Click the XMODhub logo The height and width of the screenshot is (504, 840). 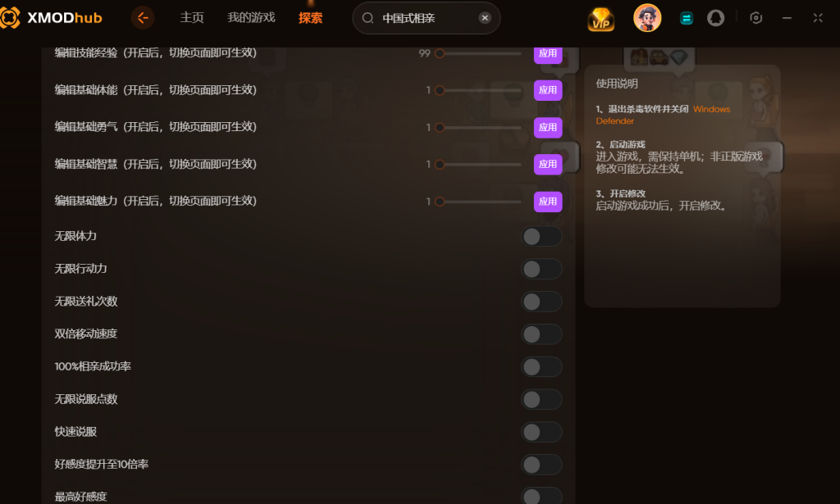coord(51,18)
